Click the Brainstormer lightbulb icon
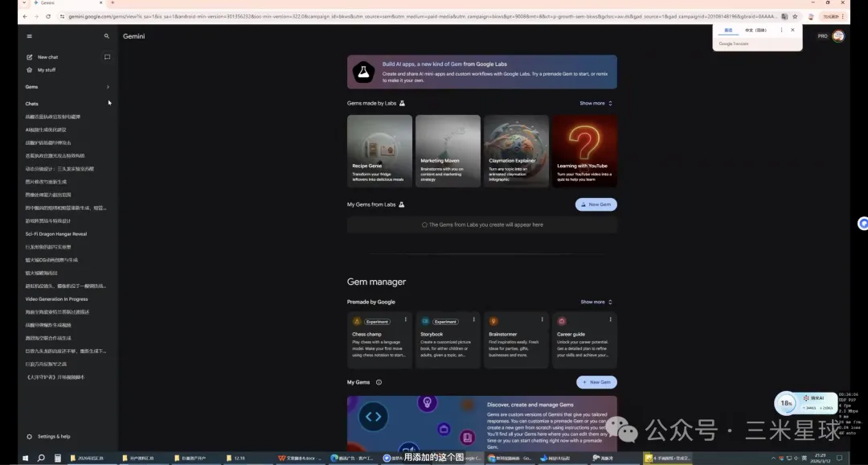The height and width of the screenshot is (465, 868). [493, 321]
